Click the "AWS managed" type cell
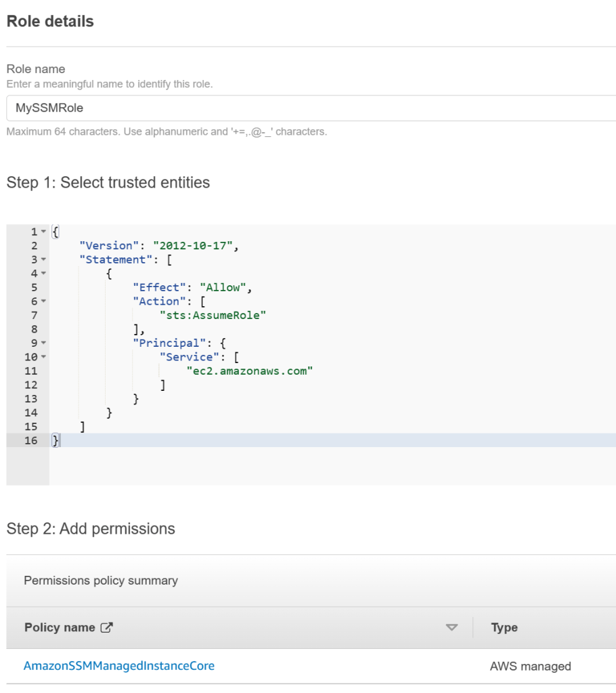Image resolution: width=616 pixels, height=693 pixels. [530, 666]
